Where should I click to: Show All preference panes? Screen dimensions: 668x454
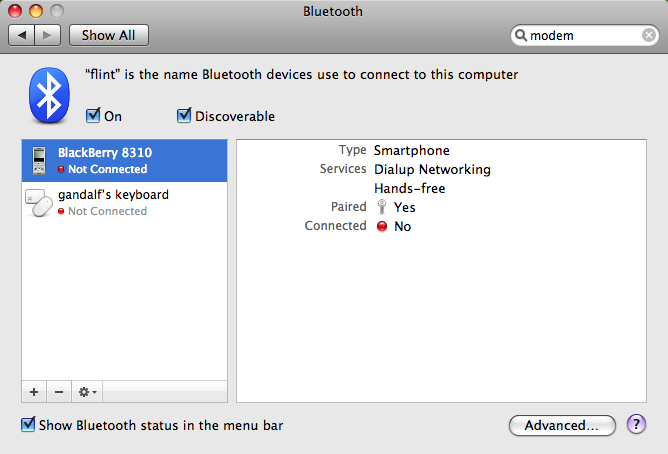click(x=109, y=35)
